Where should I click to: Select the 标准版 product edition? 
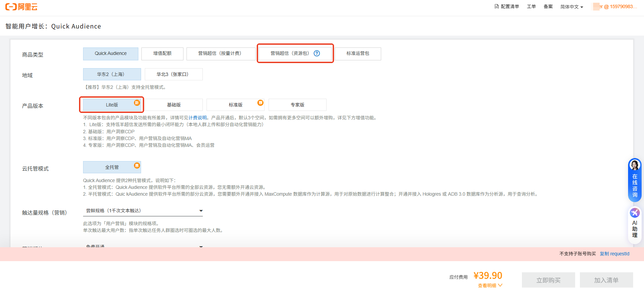point(235,105)
